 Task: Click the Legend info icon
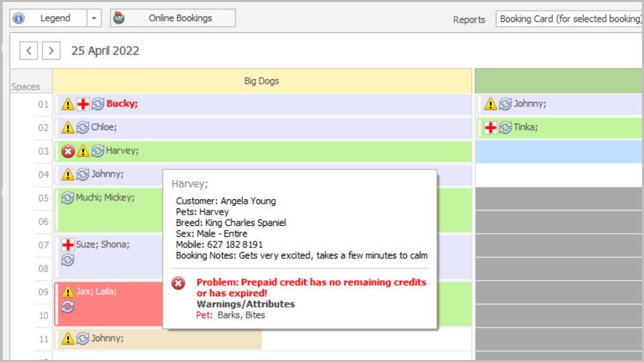coord(19,18)
